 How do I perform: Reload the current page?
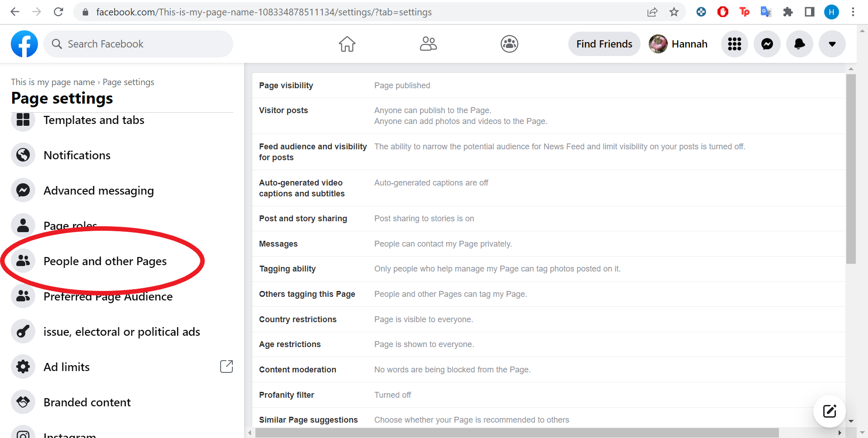(58, 12)
